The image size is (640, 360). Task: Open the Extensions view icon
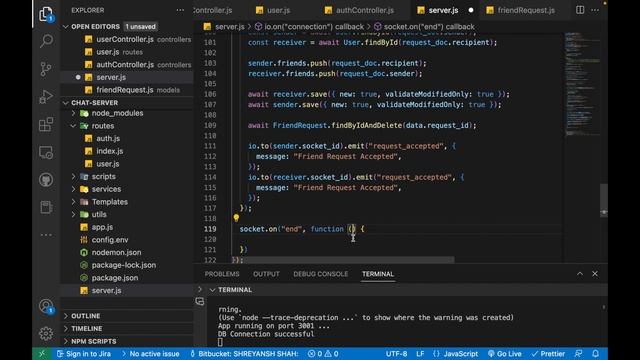pyautogui.click(x=46, y=124)
